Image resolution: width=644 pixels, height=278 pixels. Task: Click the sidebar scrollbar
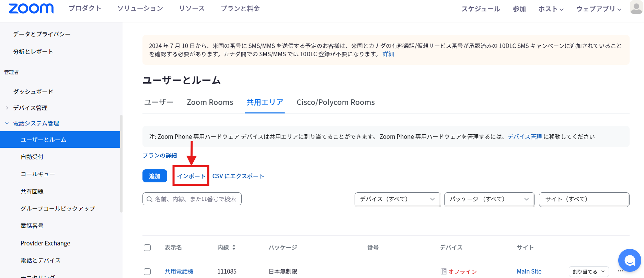121,164
